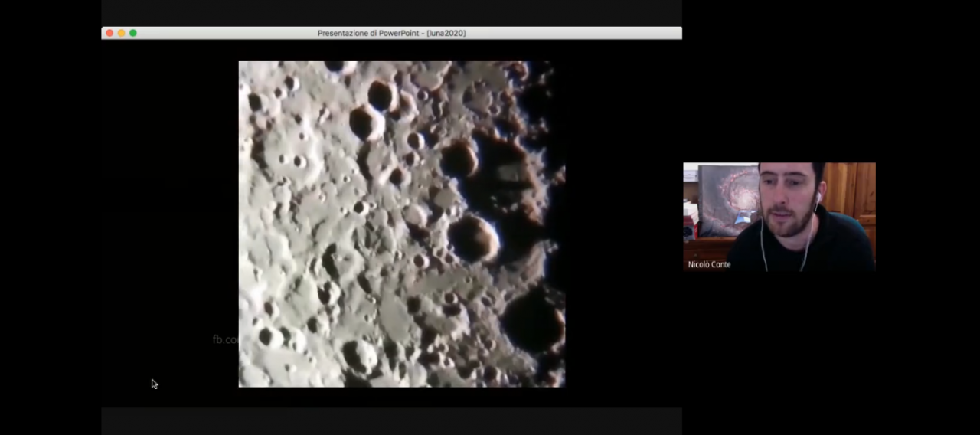Click the dark bar above the title bar
The height and width of the screenshot is (435, 980).
point(391,13)
